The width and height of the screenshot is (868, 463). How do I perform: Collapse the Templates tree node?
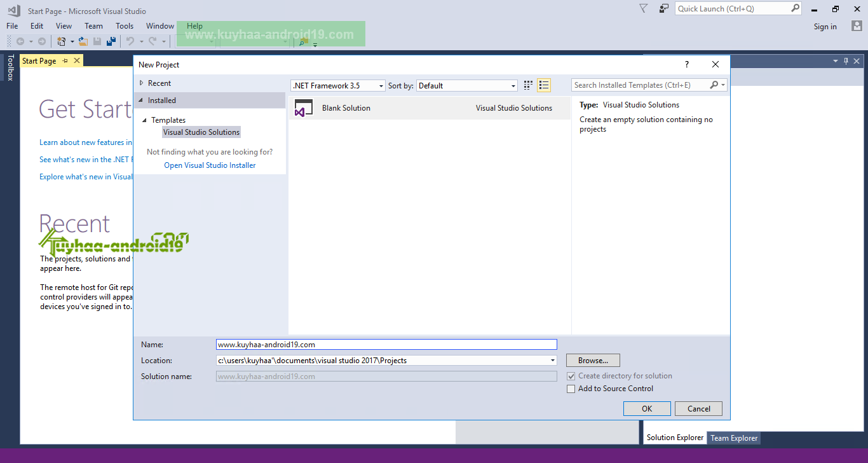click(145, 120)
